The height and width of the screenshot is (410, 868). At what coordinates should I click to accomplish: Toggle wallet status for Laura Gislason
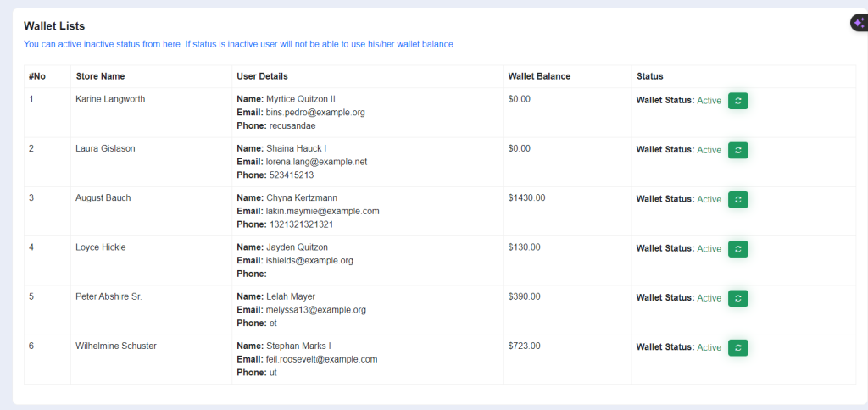tap(738, 150)
